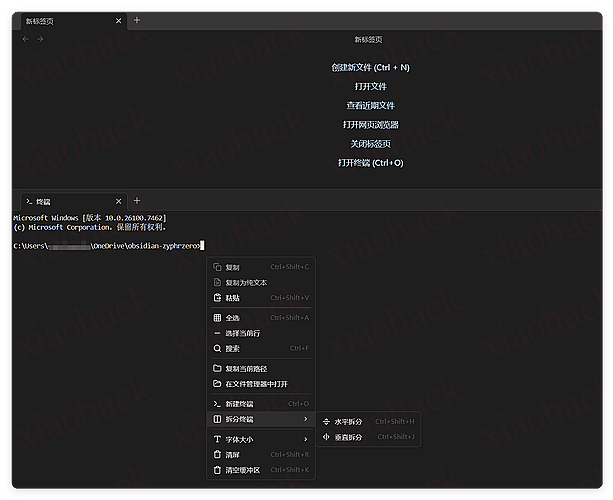This screenshot has width=613, height=500.
Task: Close the 新标签页 tab
Action: (118, 21)
